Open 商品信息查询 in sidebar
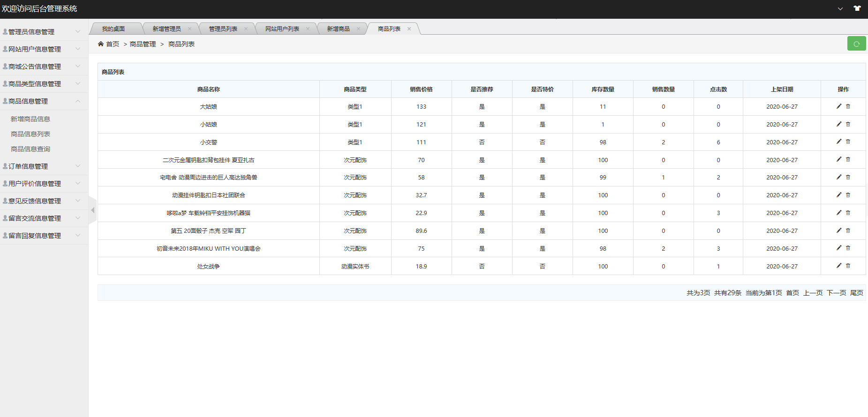 click(x=30, y=149)
